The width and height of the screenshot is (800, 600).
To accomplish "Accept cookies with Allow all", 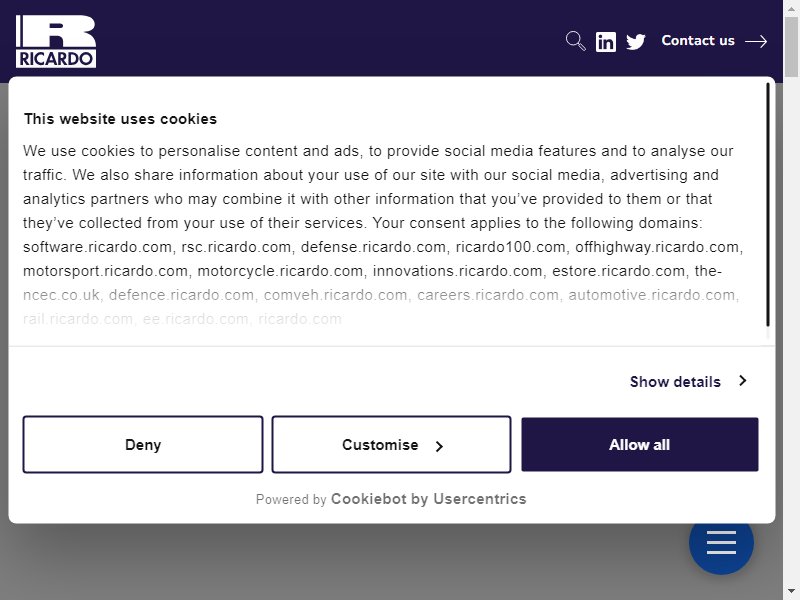I will point(640,444).
